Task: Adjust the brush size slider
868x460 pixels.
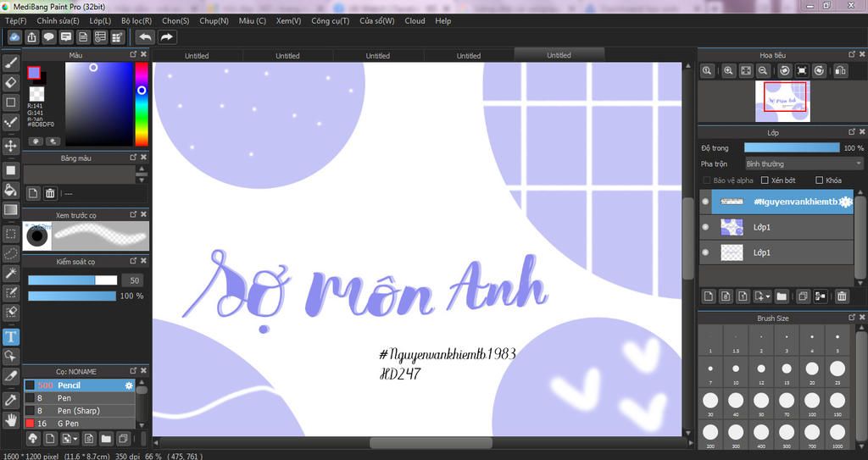Action: tap(73, 280)
